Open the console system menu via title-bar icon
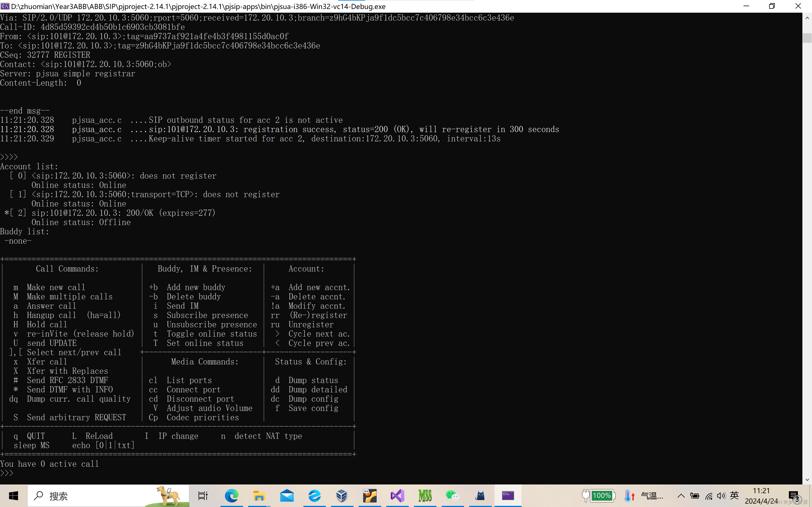The image size is (812, 507). pyautogui.click(x=5, y=6)
